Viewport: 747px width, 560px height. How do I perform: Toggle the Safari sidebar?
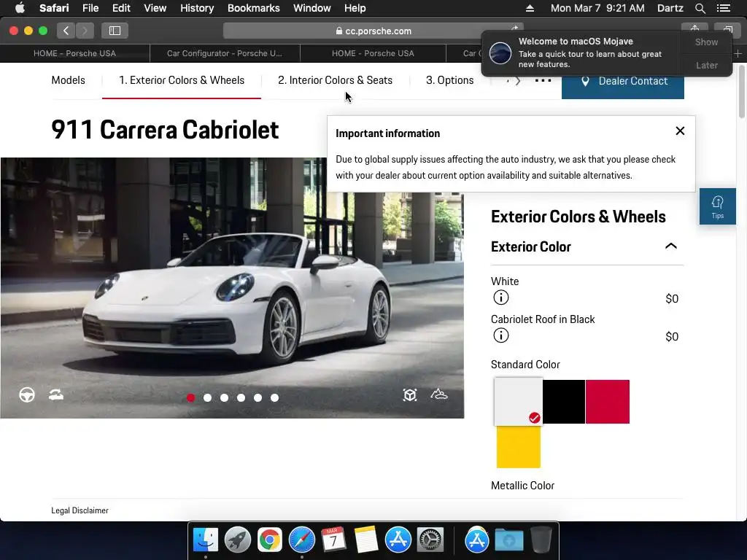(115, 31)
